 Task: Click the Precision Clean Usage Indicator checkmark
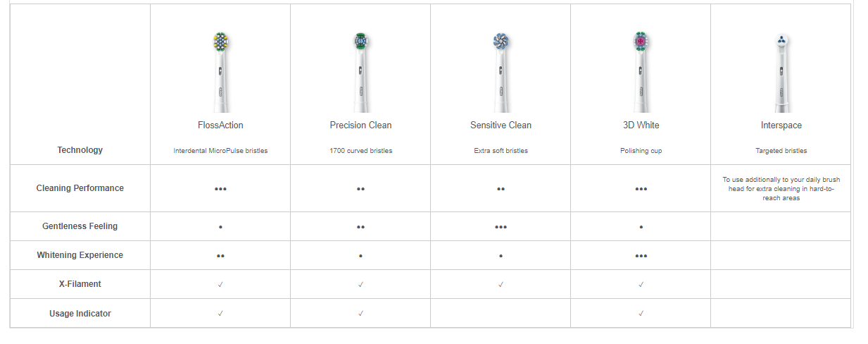pos(360,313)
